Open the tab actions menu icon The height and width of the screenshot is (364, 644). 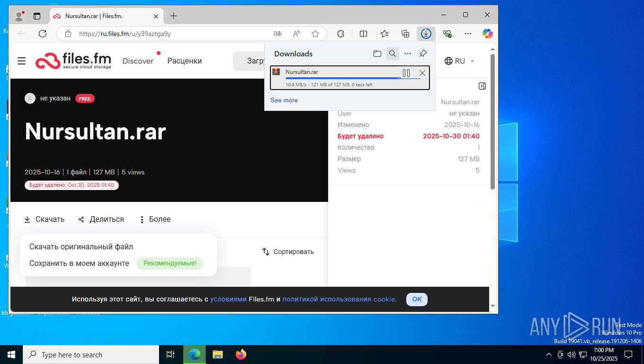tap(37, 16)
